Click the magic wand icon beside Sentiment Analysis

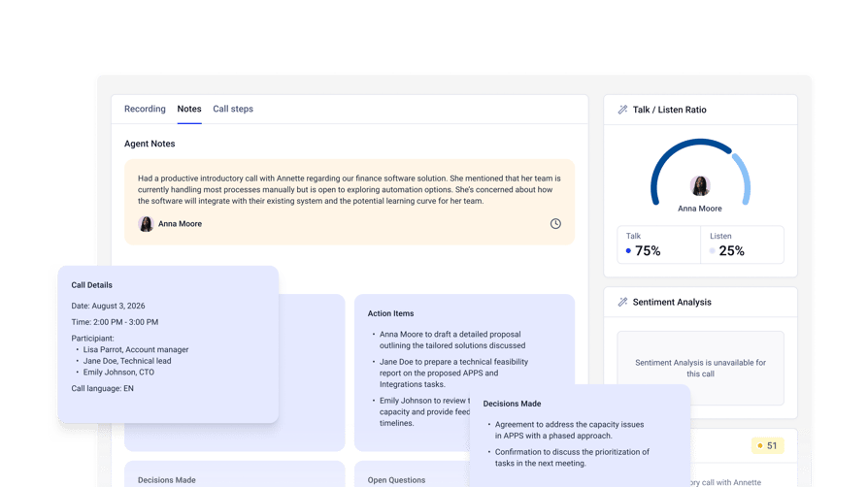pyautogui.click(x=622, y=302)
